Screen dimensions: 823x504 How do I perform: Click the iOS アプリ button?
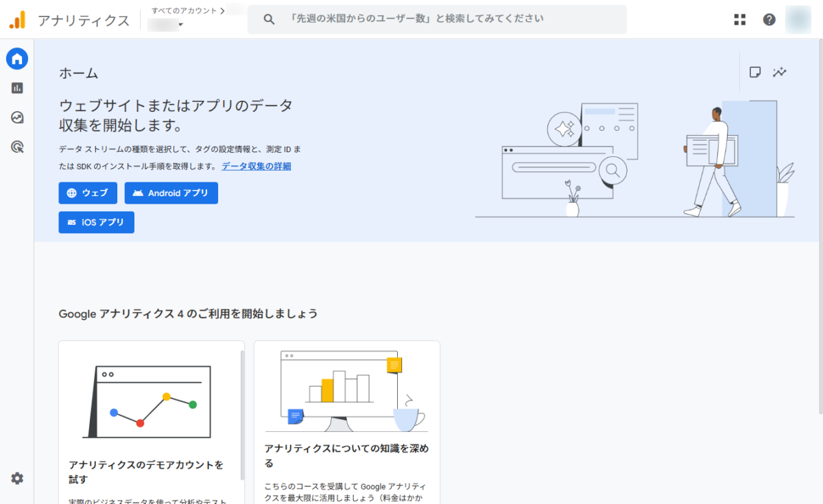pyautogui.click(x=96, y=222)
